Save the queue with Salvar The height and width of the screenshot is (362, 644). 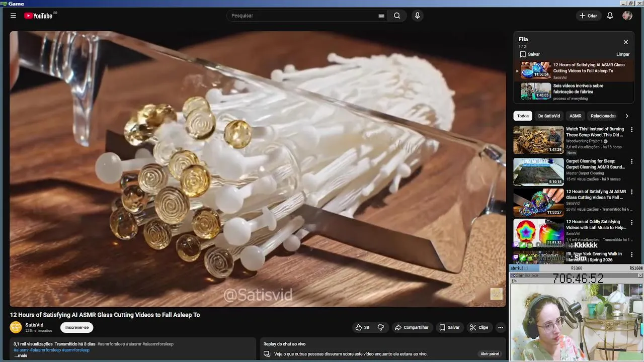[530, 54]
